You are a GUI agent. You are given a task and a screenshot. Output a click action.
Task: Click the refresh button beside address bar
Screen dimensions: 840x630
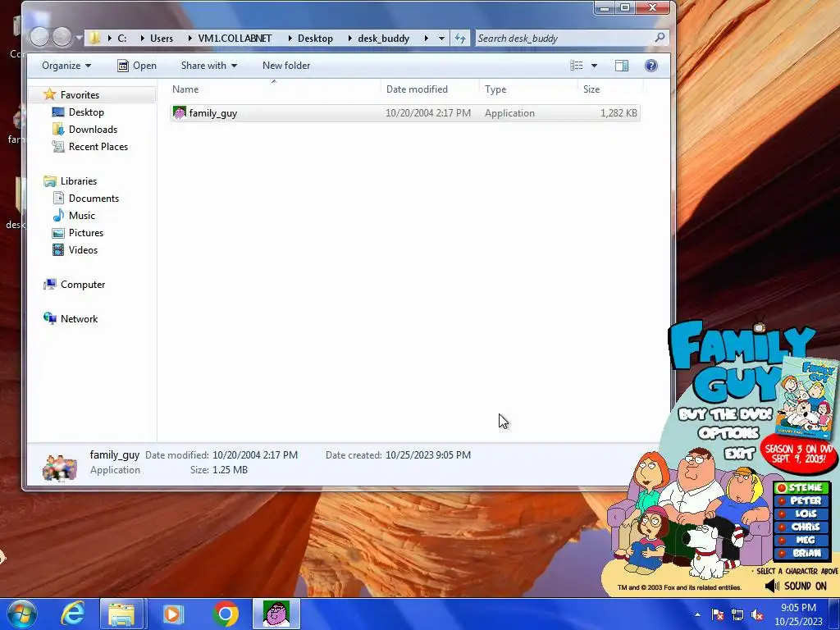(x=460, y=38)
